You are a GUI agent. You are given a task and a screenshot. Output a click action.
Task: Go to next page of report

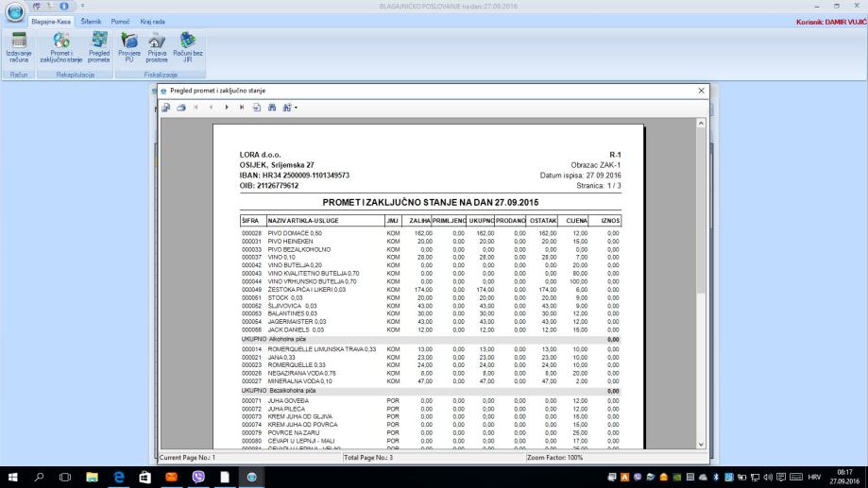pyautogui.click(x=227, y=108)
